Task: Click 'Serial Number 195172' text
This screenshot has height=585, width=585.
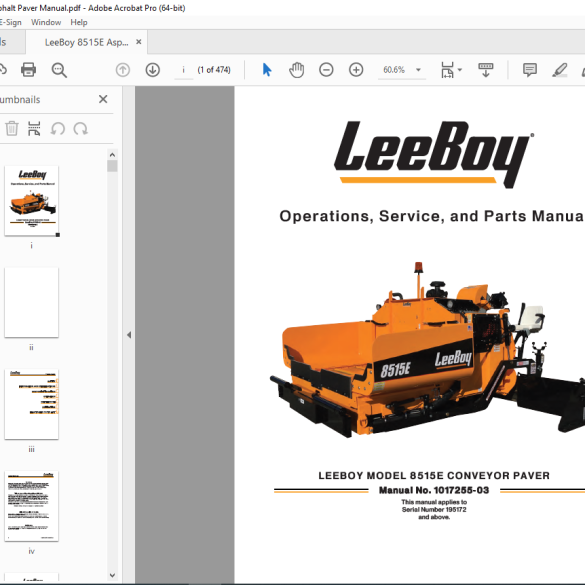Action: click(x=434, y=510)
